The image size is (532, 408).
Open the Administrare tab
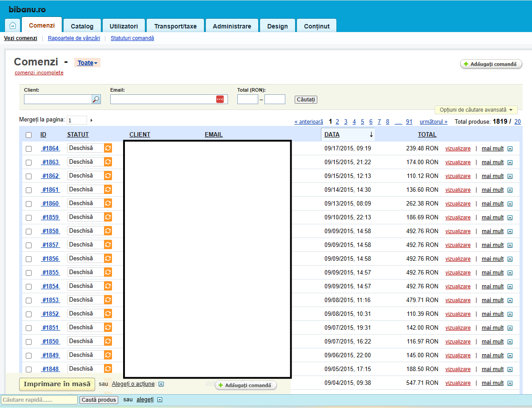[232, 26]
